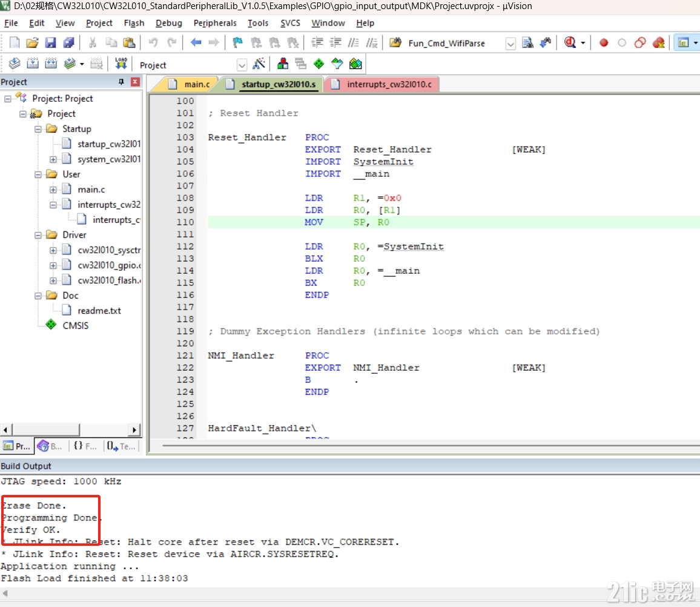Image resolution: width=700 pixels, height=607 pixels.
Task: Click the Translate file icon
Action: (15, 64)
